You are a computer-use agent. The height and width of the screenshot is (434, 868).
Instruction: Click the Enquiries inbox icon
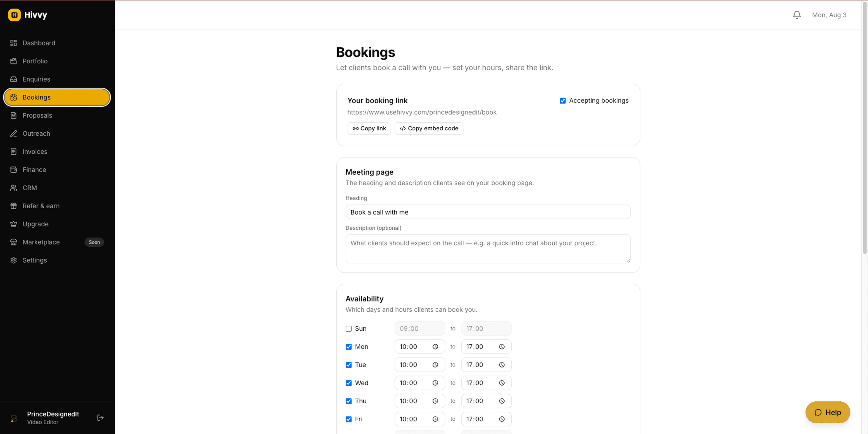14,79
